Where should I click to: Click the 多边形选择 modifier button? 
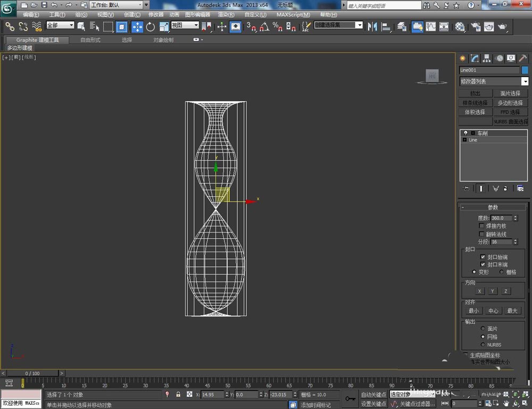click(510, 103)
